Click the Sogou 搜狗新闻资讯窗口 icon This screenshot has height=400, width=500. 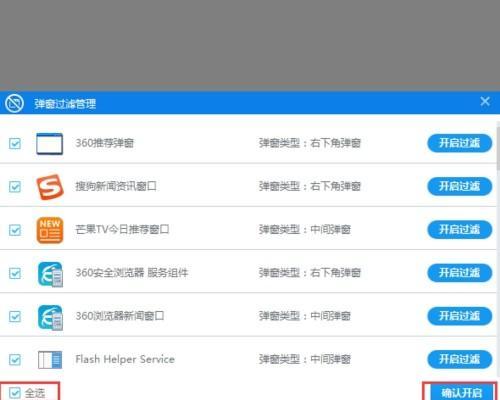[x=50, y=187]
